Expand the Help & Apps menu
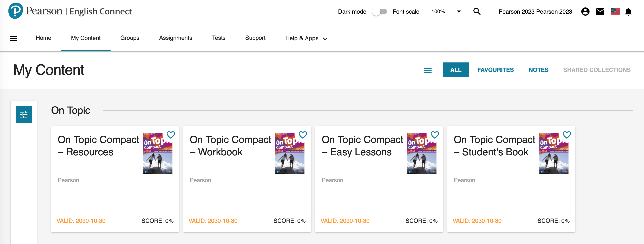The width and height of the screenshot is (644, 244). click(306, 38)
